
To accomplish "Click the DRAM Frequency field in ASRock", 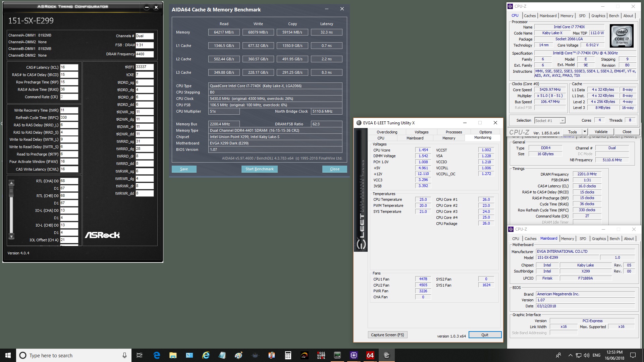I will [x=145, y=54].
